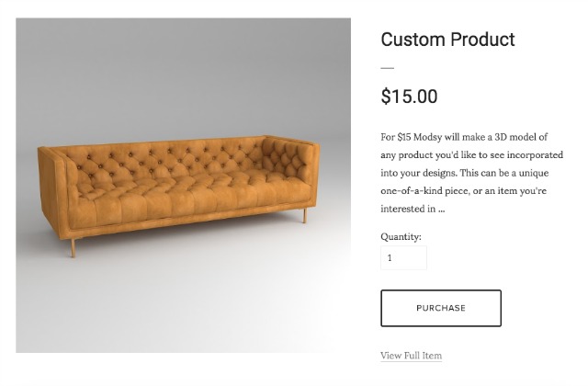Click the product description paragraph
The height and width of the screenshot is (386, 588).
coord(471,173)
